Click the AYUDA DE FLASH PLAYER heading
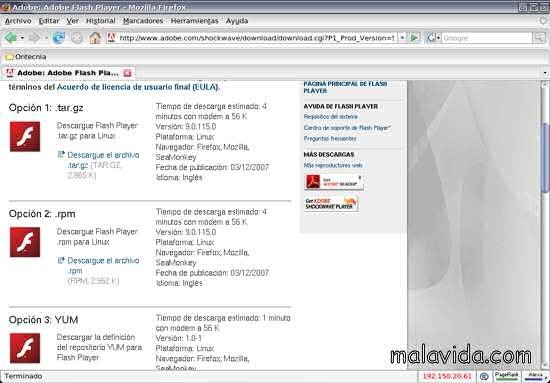Screen dimensions: 550x383 click(341, 106)
